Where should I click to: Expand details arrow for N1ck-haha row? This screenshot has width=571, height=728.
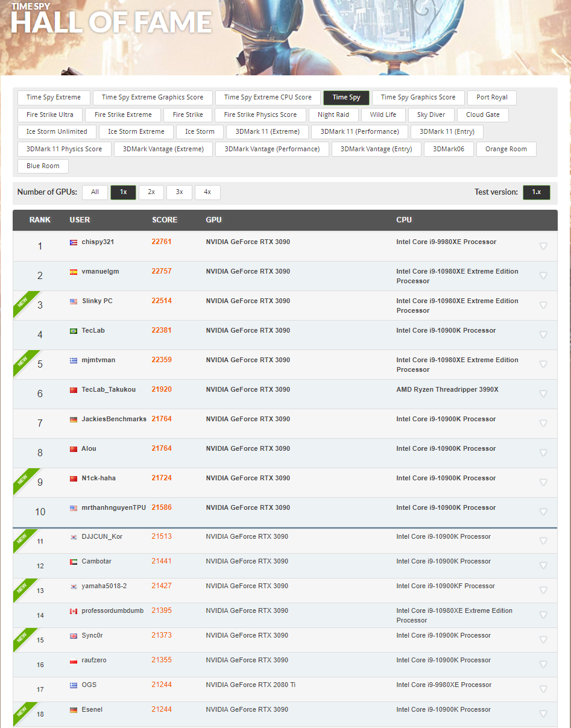click(x=543, y=482)
